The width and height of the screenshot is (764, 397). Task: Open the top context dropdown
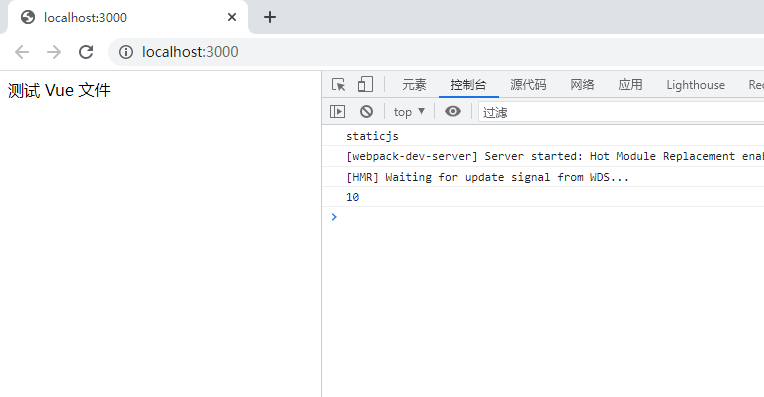pyautogui.click(x=409, y=112)
